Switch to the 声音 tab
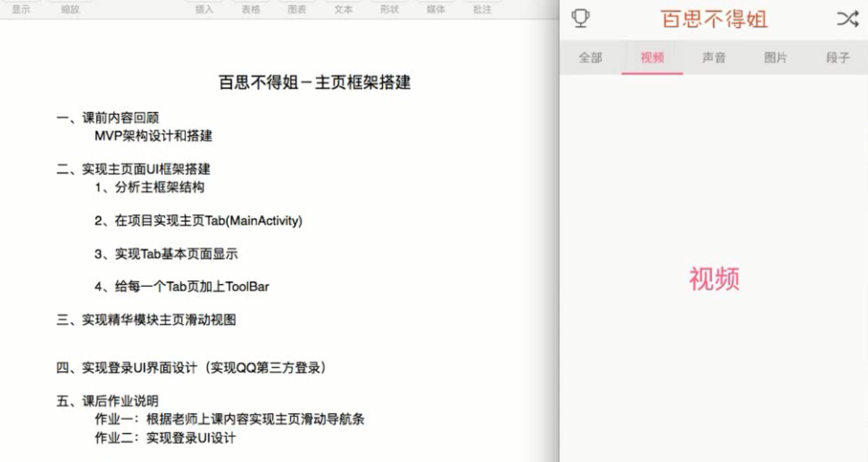 pyautogui.click(x=713, y=58)
